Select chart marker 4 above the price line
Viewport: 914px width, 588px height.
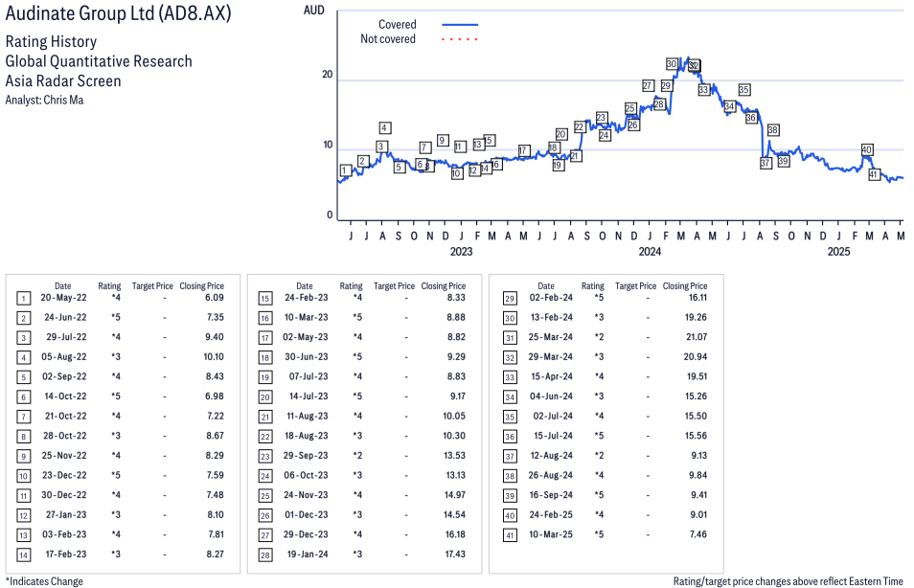[384, 127]
